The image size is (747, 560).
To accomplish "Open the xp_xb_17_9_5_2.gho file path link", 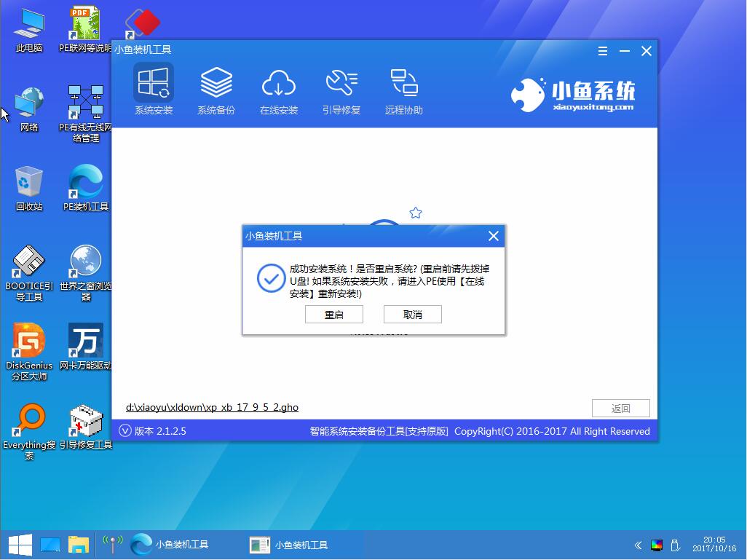I will [210, 407].
